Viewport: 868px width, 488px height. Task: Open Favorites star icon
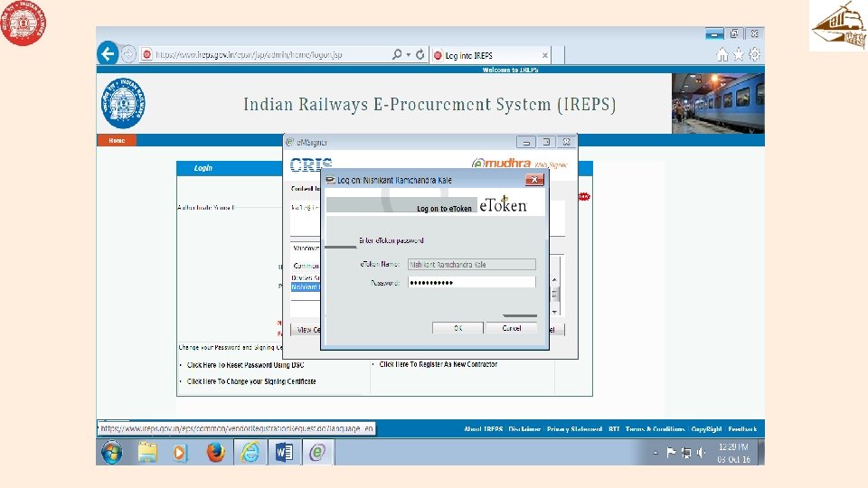point(739,54)
